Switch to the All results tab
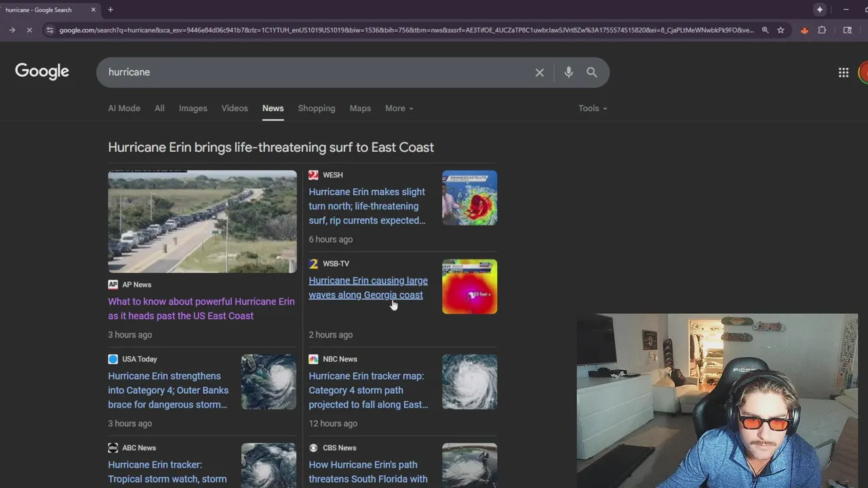Image resolution: width=868 pixels, height=488 pixels. [159, 108]
